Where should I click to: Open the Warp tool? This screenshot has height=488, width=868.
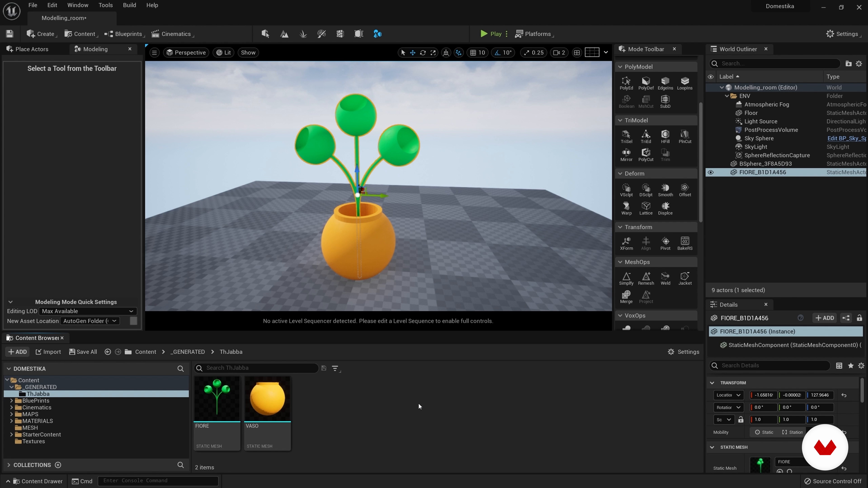626,208
